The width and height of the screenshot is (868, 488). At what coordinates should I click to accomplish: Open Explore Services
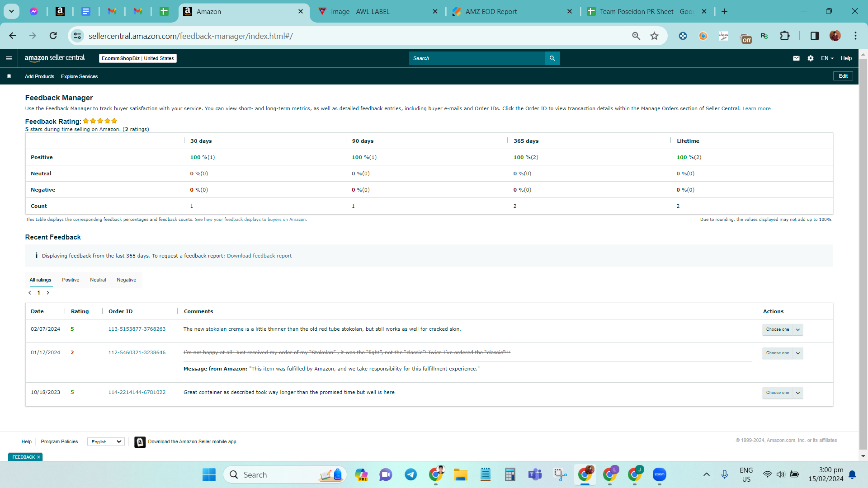[x=79, y=76]
